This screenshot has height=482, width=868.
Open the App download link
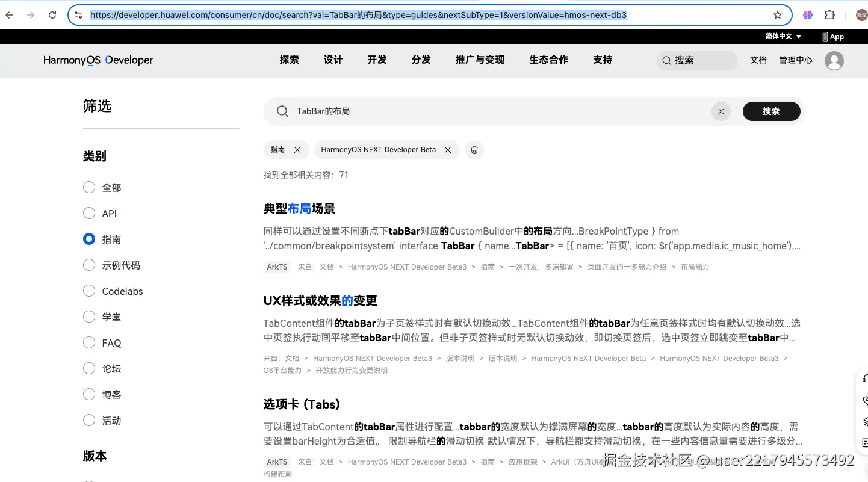pos(833,37)
